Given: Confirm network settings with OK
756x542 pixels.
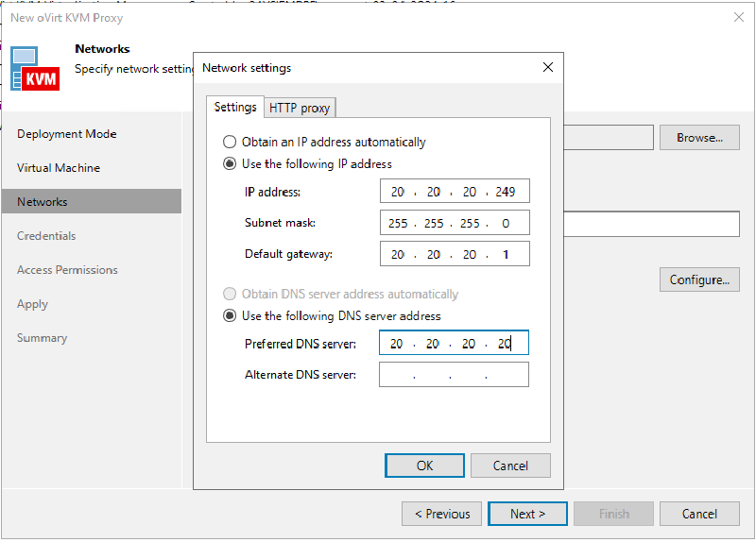Looking at the screenshot, I should pyautogui.click(x=424, y=466).
